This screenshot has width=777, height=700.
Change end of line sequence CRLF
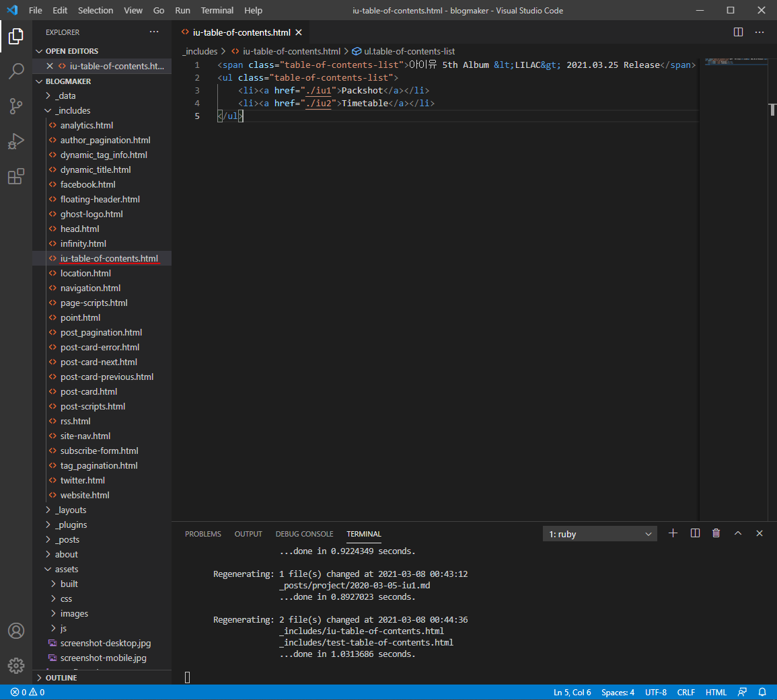tap(686, 692)
